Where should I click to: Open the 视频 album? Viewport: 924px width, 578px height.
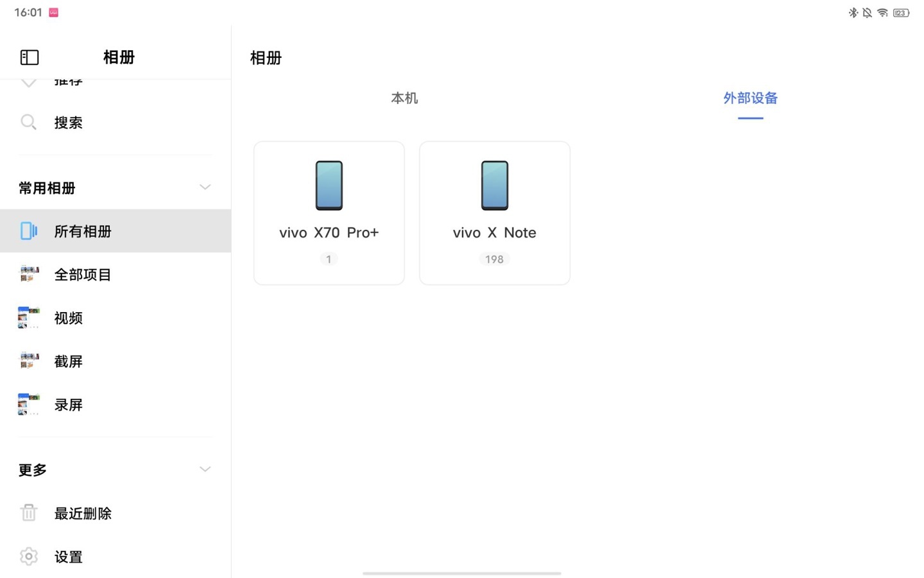click(x=116, y=318)
